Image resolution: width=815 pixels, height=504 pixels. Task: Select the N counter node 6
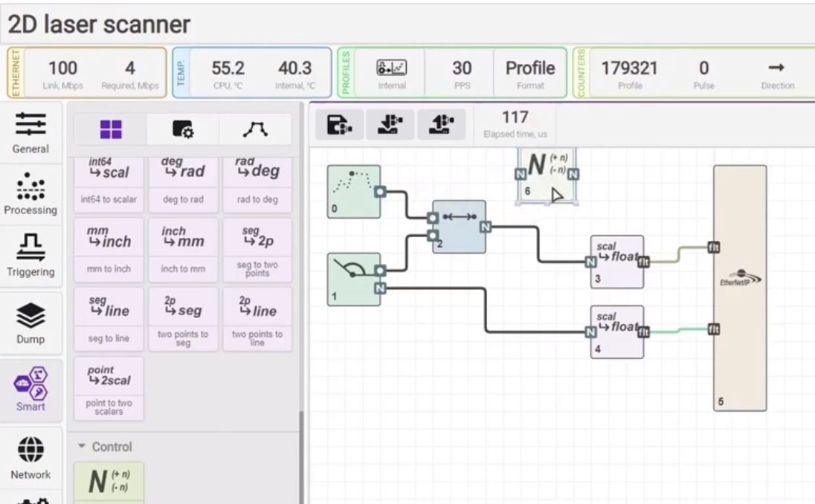coord(547,175)
